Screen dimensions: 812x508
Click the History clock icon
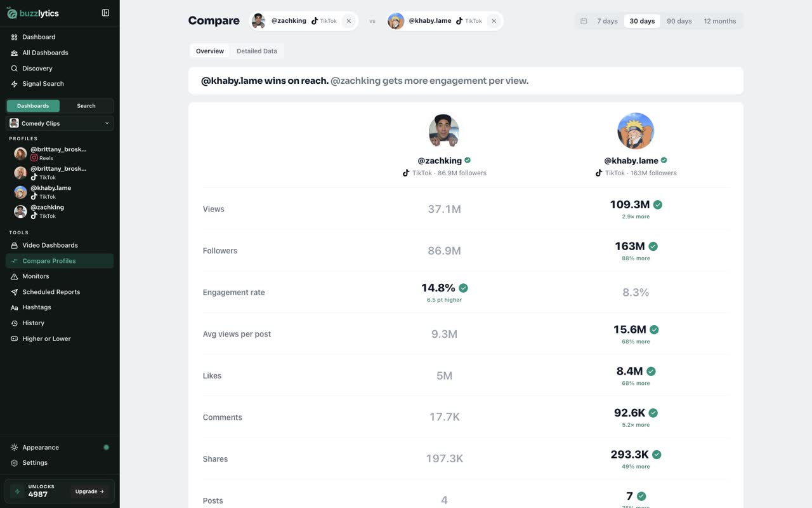14,323
